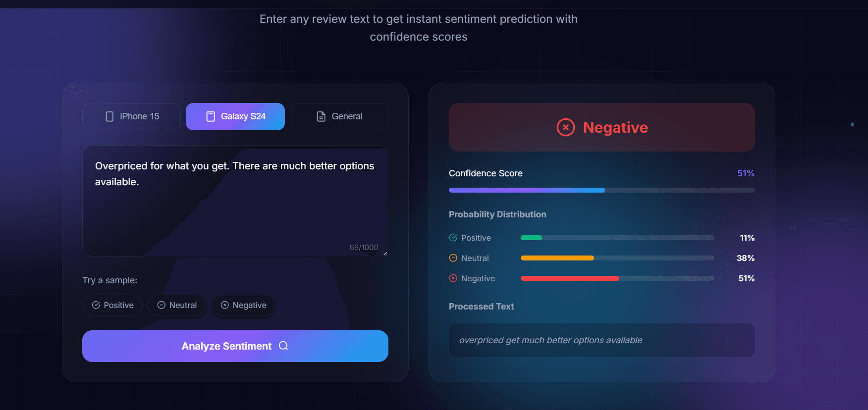Click the phone icon on the iPhone 15 tab
Image resolution: width=868 pixels, height=410 pixels.
109,116
